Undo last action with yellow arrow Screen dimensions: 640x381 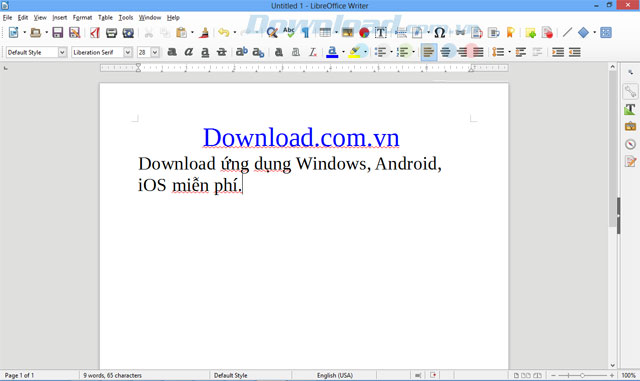click(223, 32)
